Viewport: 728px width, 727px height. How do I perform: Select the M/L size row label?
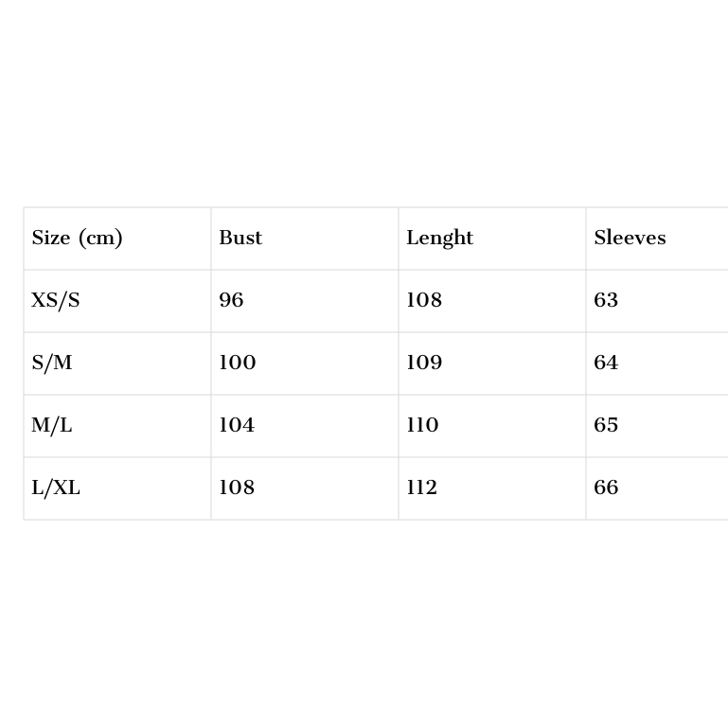[52, 426]
